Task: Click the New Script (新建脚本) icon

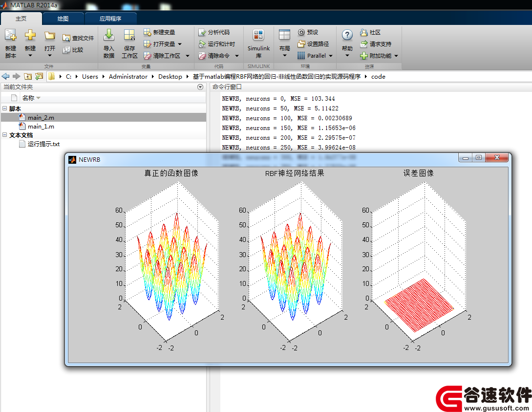Action: pos(11,35)
